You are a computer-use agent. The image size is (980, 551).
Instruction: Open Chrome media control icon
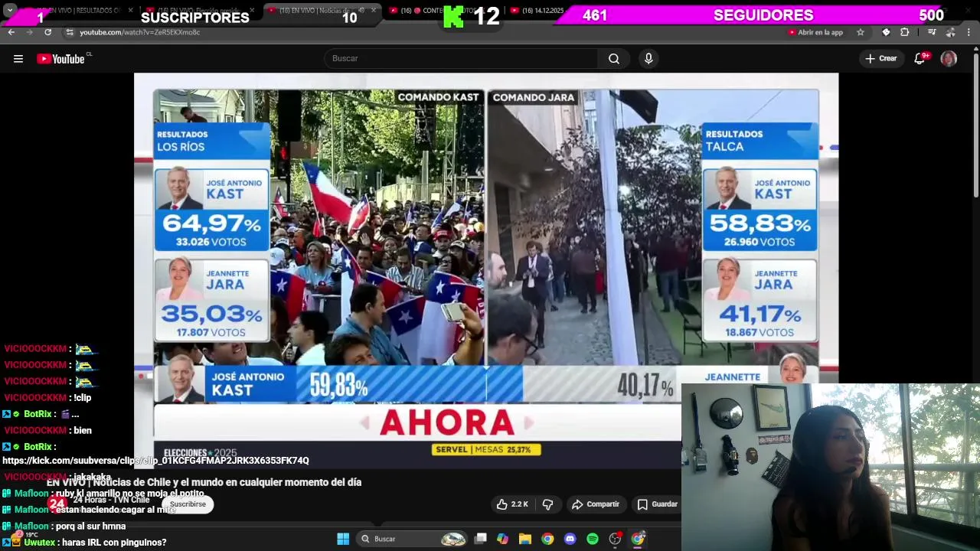click(932, 32)
